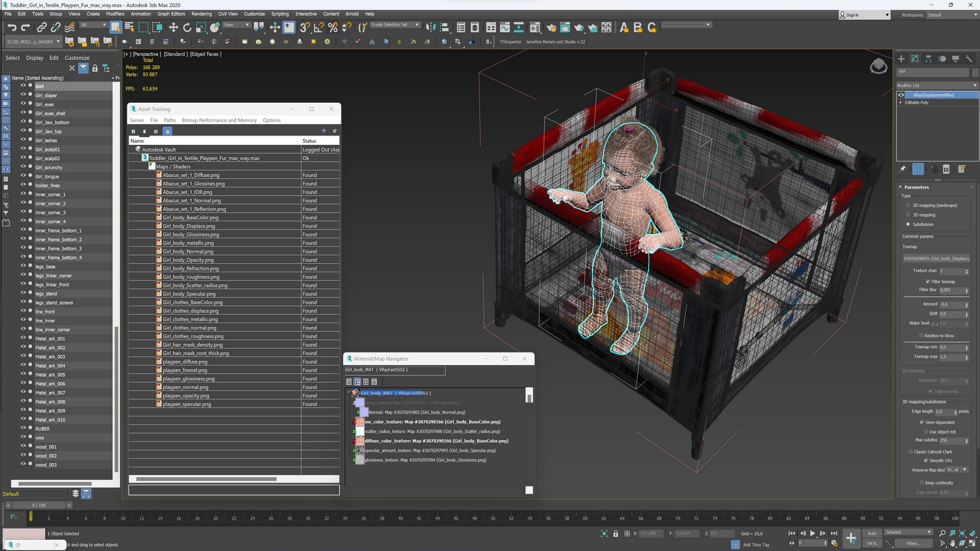Remove modifier using the trash icon
Viewport: 980px width, 551px height.
coord(946,169)
